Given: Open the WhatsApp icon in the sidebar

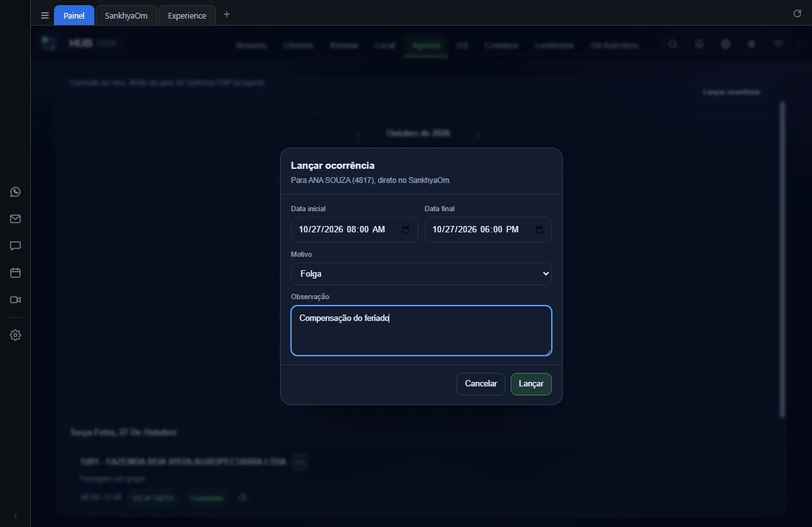Looking at the screenshot, I should point(15,192).
